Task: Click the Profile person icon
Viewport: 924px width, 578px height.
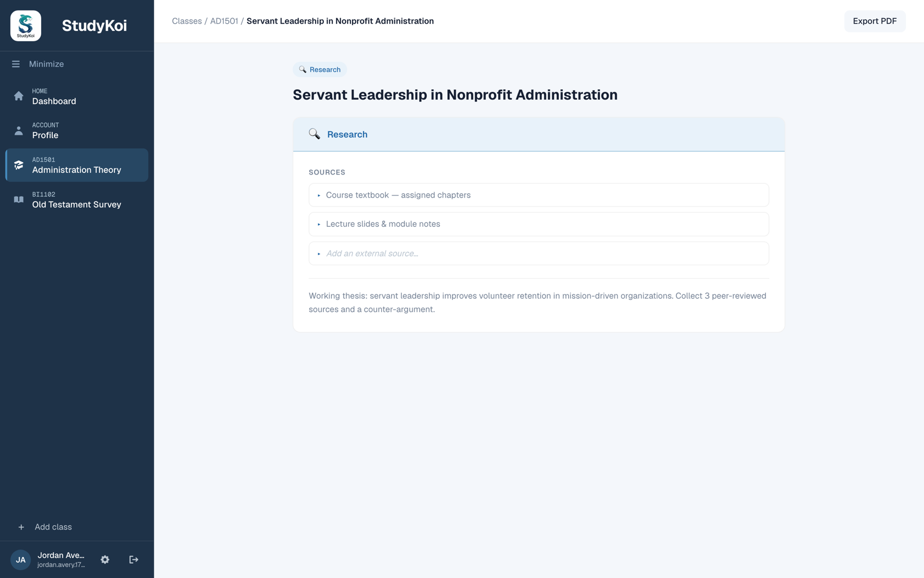Action: [19, 130]
